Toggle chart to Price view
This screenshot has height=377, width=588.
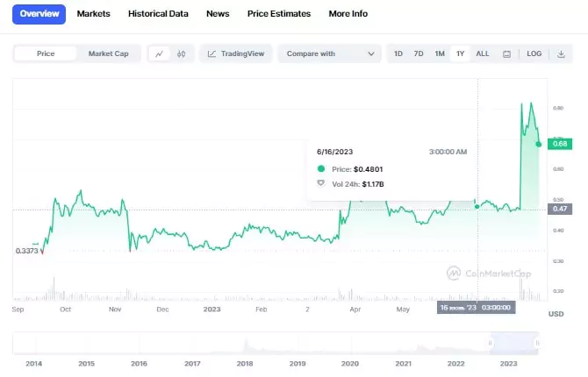[46, 53]
